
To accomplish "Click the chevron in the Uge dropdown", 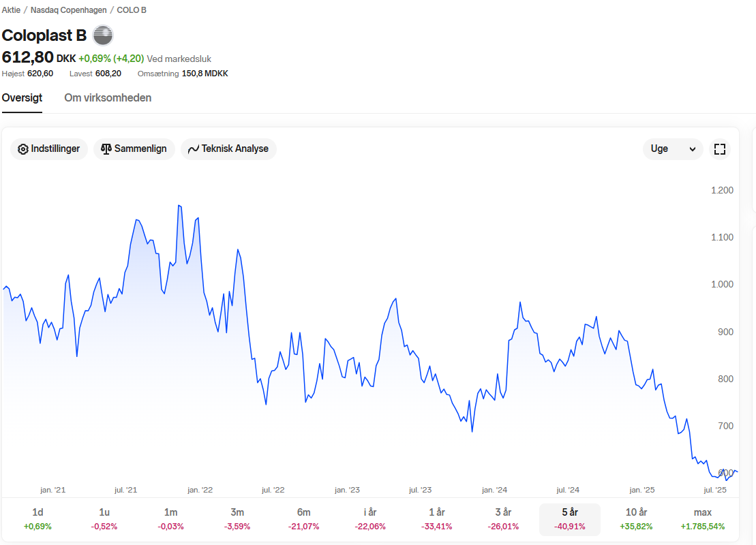I will tap(693, 149).
